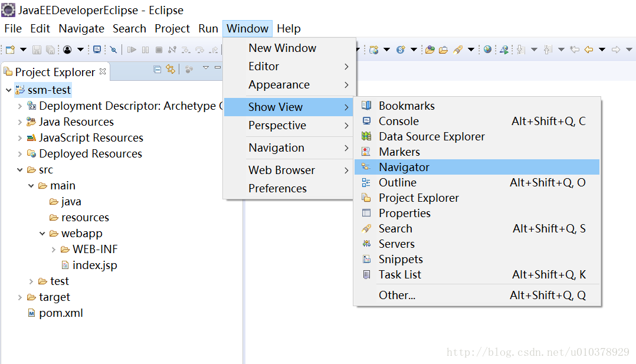Screen dimensions: 636x364
Task: Toggle Link with Editor in Project Explorer
Action: (x=171, y=70)
